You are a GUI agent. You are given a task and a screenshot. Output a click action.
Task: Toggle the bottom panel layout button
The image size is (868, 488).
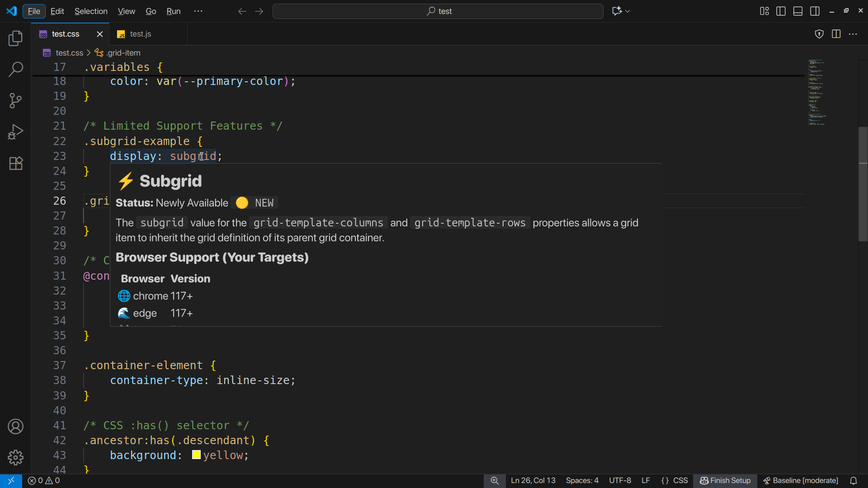[798, 11]
